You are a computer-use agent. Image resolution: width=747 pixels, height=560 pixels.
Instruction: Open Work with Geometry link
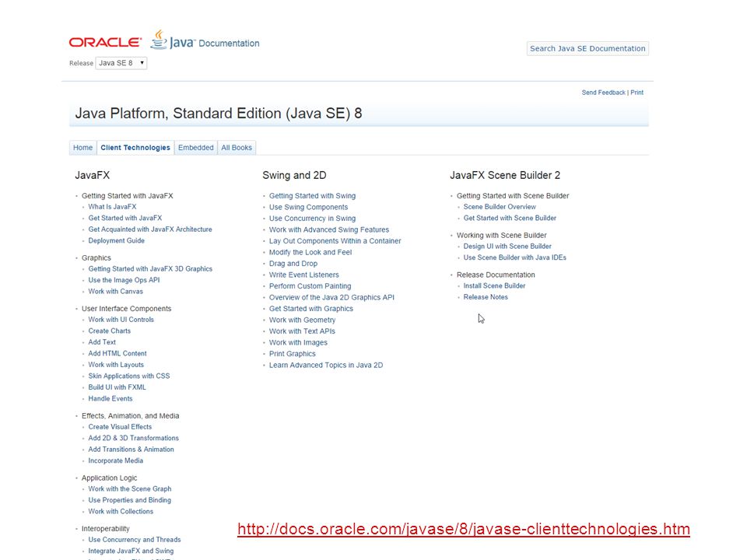302,320
